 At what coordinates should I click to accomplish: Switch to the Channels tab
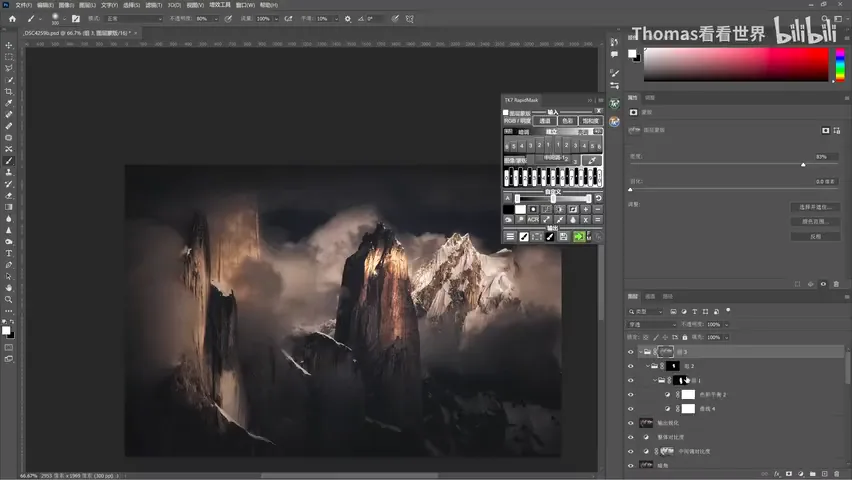click(x=650, y=296)
